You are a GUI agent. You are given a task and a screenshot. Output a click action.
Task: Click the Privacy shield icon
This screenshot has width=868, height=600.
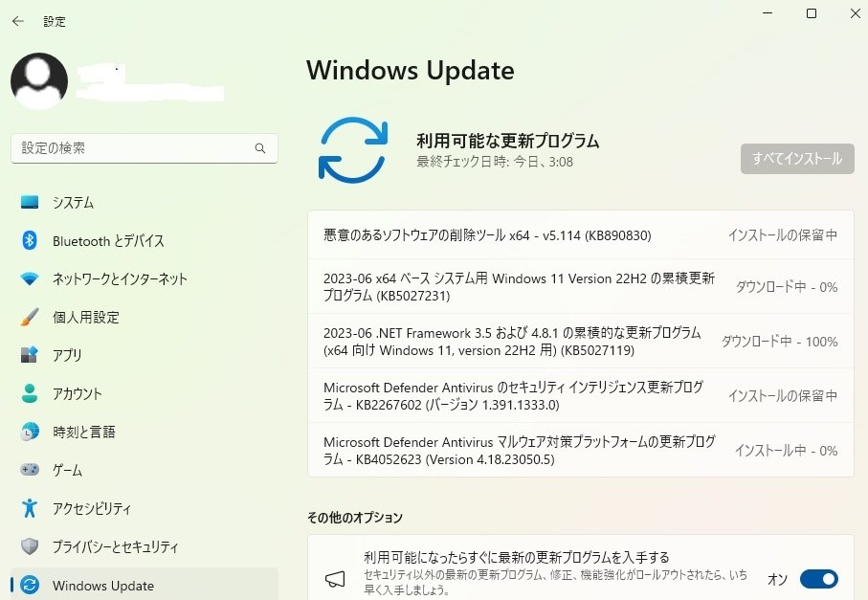[x=30, y=546]
